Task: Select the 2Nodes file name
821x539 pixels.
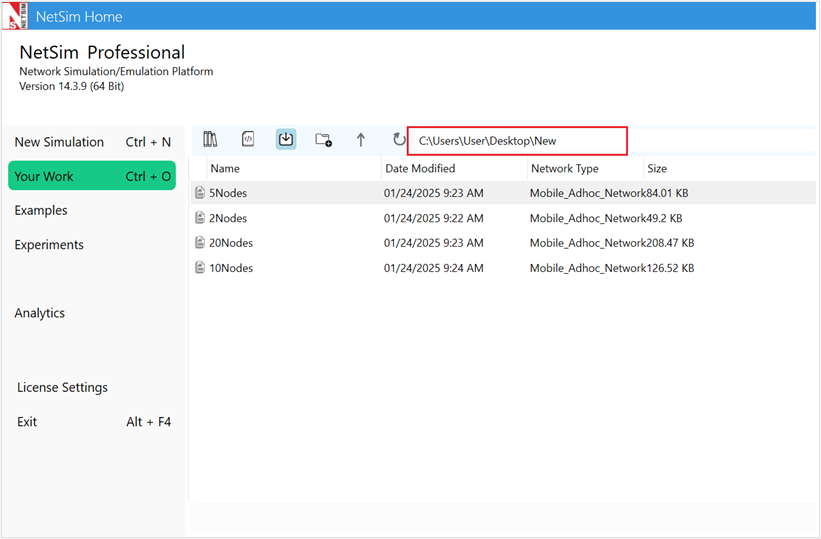Action: (x=228, y=218)
